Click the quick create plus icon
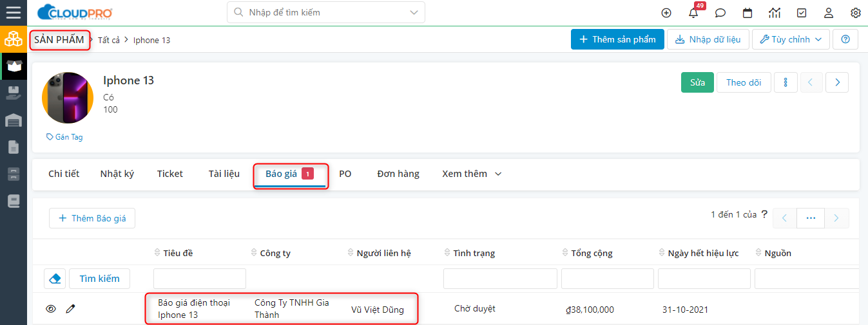868x325 pixels. [666, 13]
